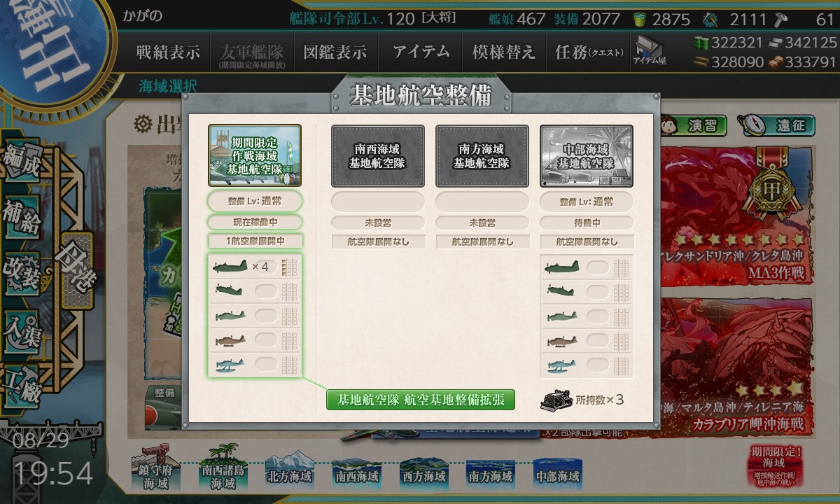Click 基地航空隊 航空基地整備拡張 green button
This screenshot has width=840, height=504.
click(x=421, y=400)
